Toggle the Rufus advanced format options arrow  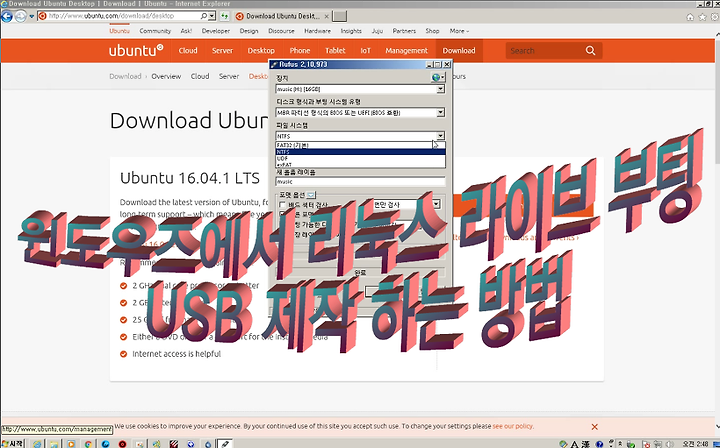coord(311,195)
